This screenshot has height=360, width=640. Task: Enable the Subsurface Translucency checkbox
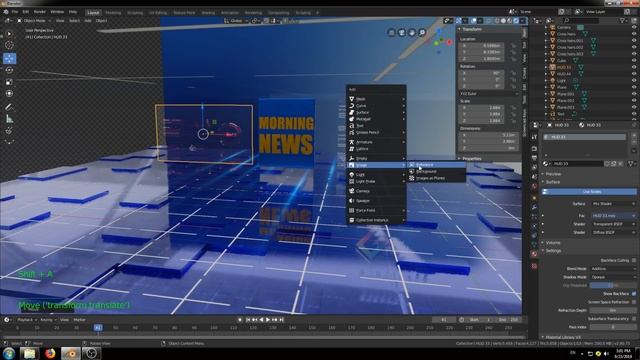pos(634,318)
